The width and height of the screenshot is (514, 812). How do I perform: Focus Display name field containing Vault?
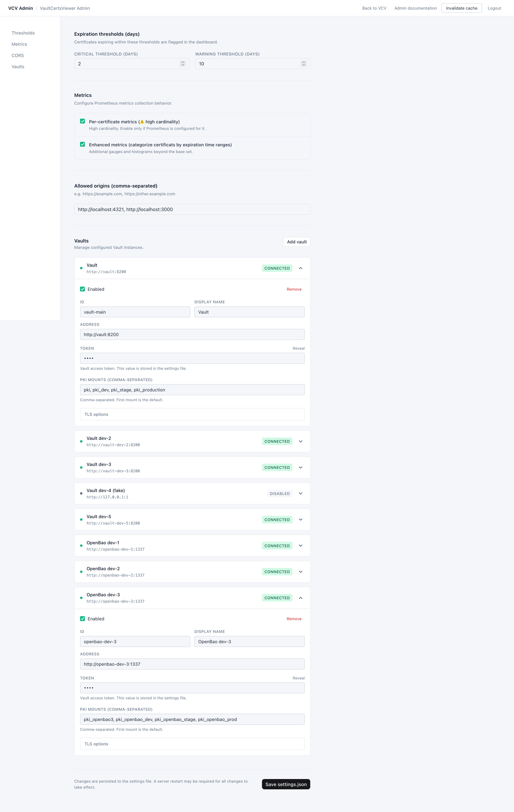250,312
